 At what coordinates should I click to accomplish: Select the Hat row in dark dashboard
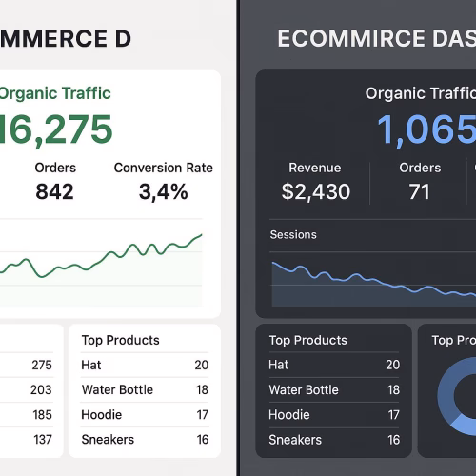pyautogui.click(x=334, y=365)
